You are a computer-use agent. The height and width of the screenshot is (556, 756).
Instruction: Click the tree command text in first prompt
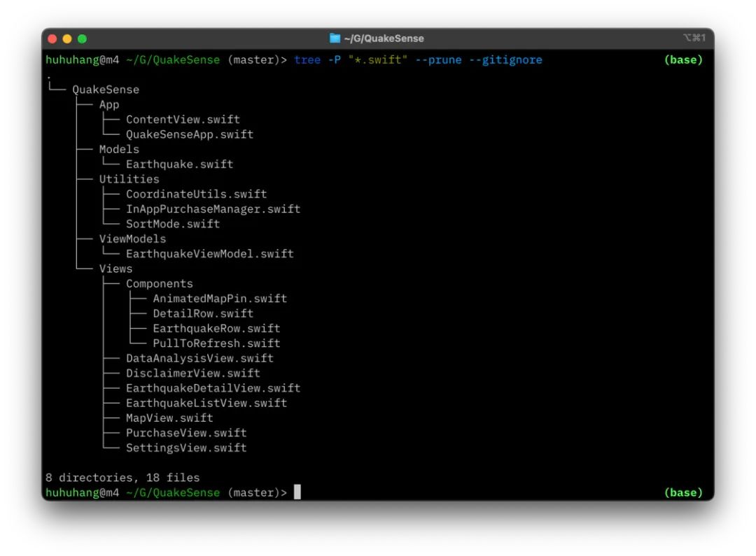[x=307, y=60]
